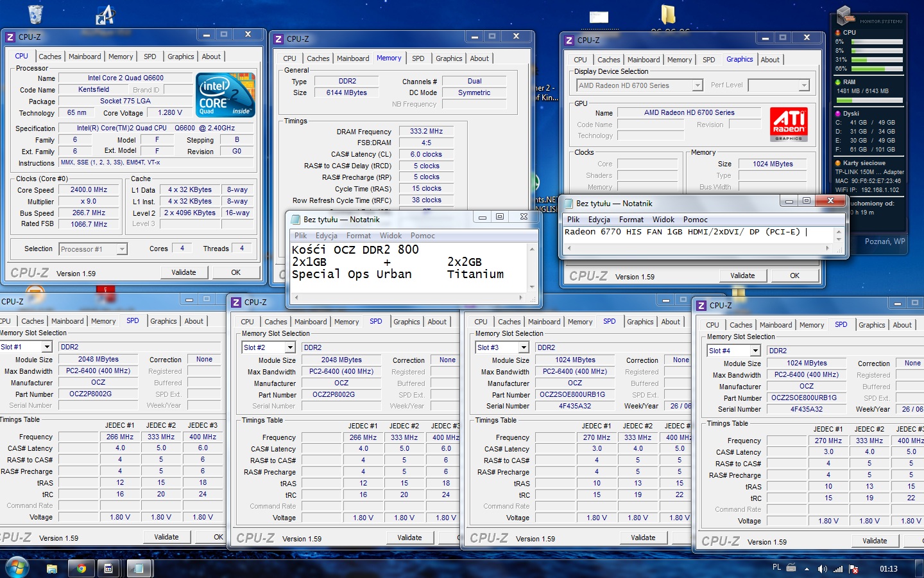Viewport: 924px width, 578px height.
Task: Click the computer icon atop the Monitor Systemu gadget
Action: click(x=844, y=15)
